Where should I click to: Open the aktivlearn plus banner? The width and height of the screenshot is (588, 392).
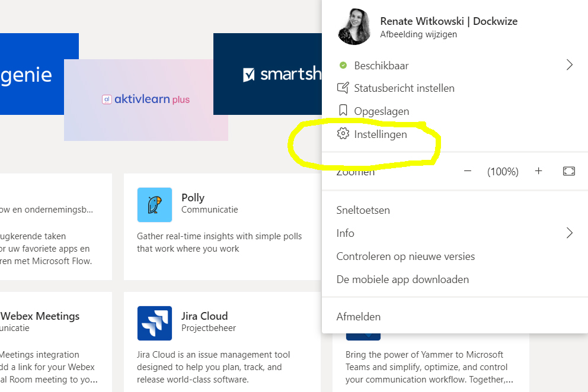(146, 99)
